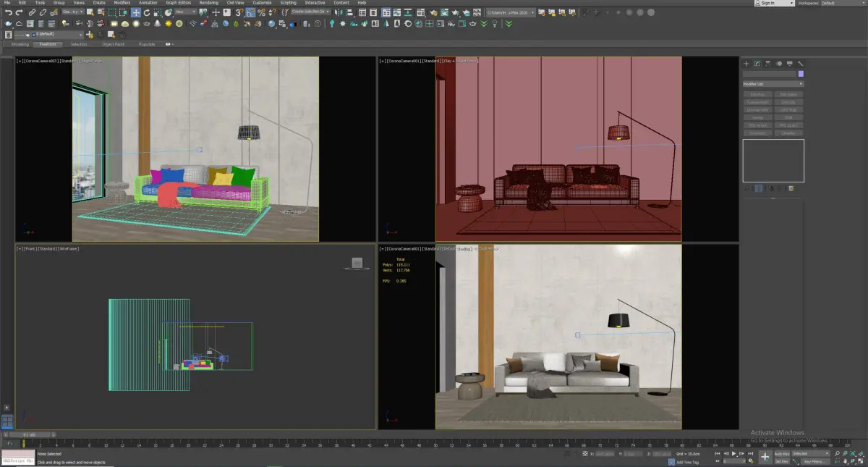The image size is (868, 467).
Task: Go to the end frame button
Action: tap(750, 454)
